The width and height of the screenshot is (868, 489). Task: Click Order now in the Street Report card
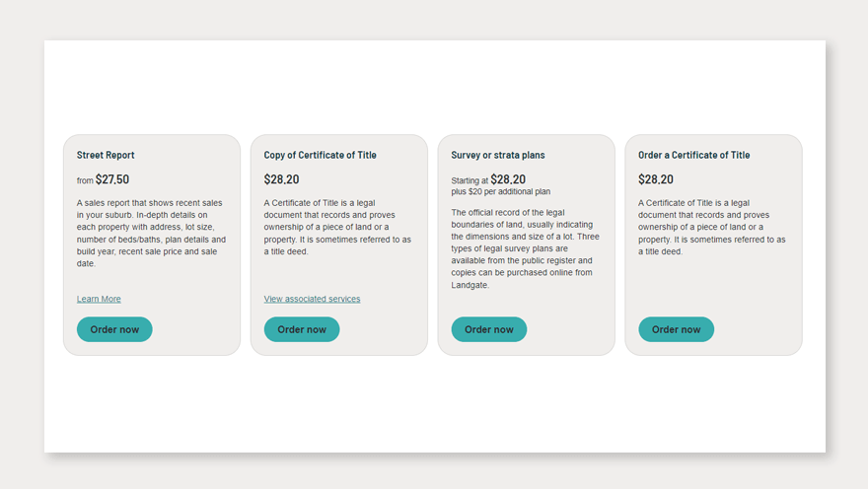114,329
